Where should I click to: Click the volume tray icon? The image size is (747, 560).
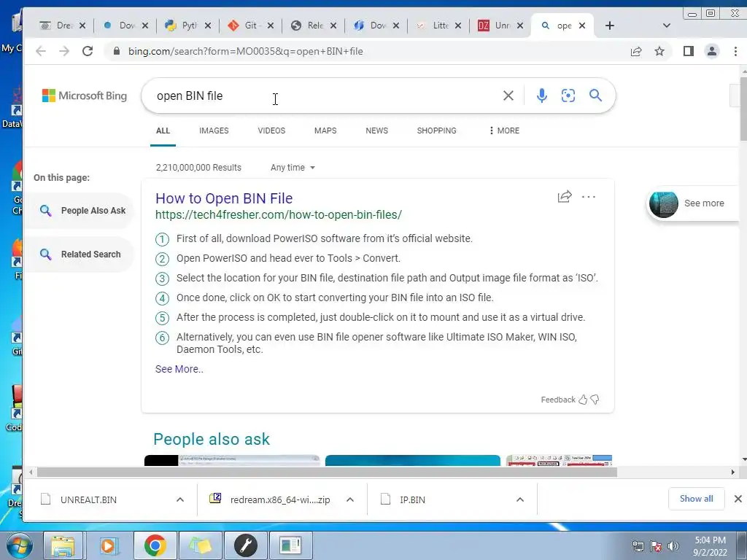click(x=673, y=546)
